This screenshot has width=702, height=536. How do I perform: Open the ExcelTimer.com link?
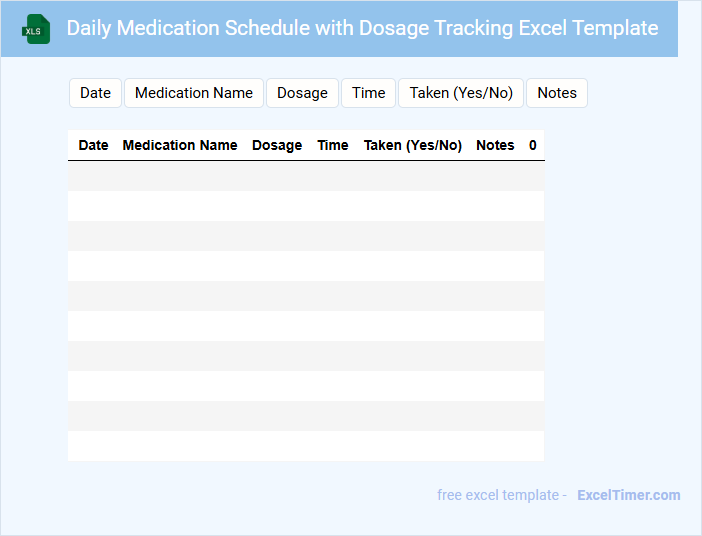[628, 495]
